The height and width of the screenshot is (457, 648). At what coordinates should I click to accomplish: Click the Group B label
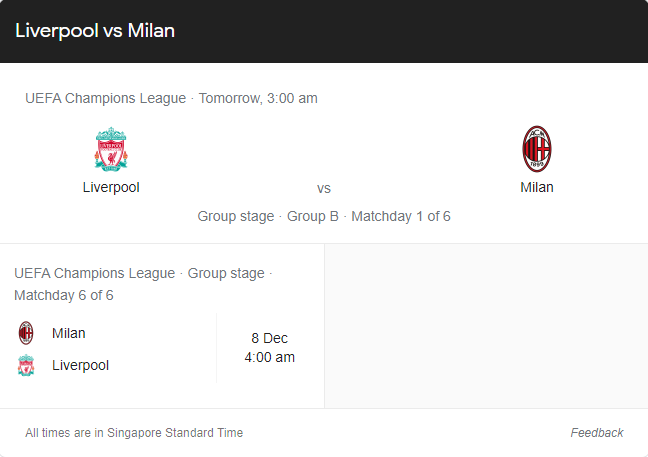point(313,216)
